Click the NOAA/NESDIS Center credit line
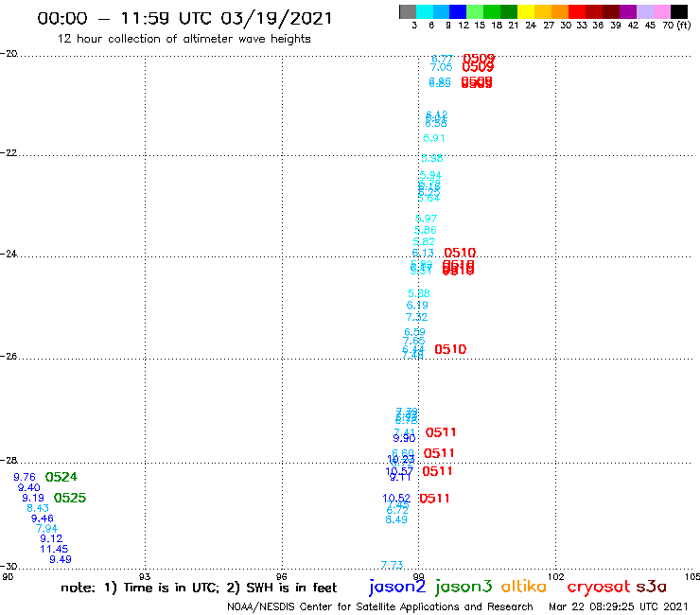 click(x=380, y=606)
